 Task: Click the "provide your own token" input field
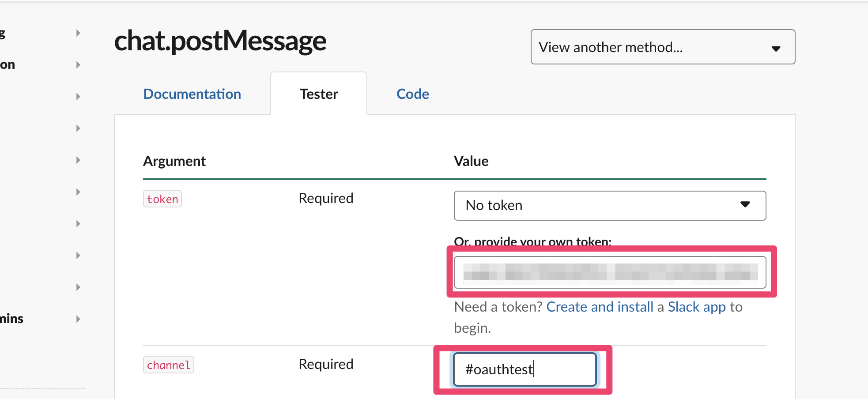point(609,272)
